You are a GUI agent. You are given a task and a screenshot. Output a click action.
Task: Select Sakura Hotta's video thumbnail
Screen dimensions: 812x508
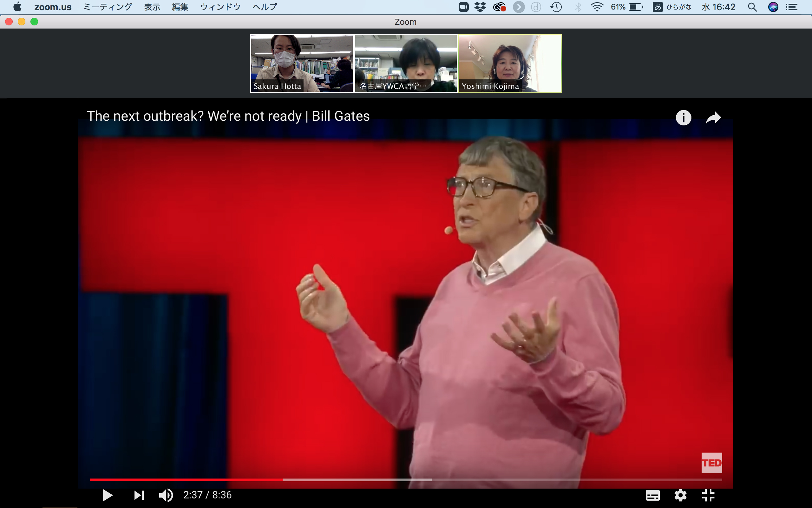point(302,63)
